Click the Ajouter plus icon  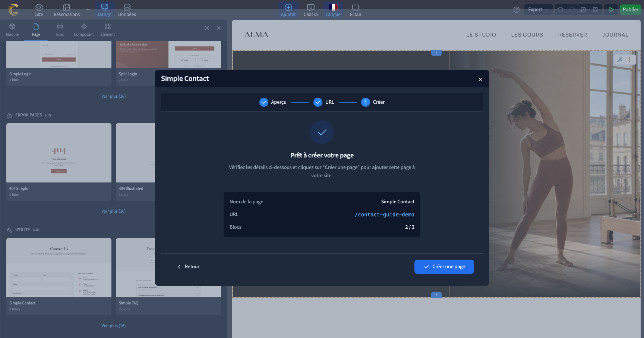288,10
